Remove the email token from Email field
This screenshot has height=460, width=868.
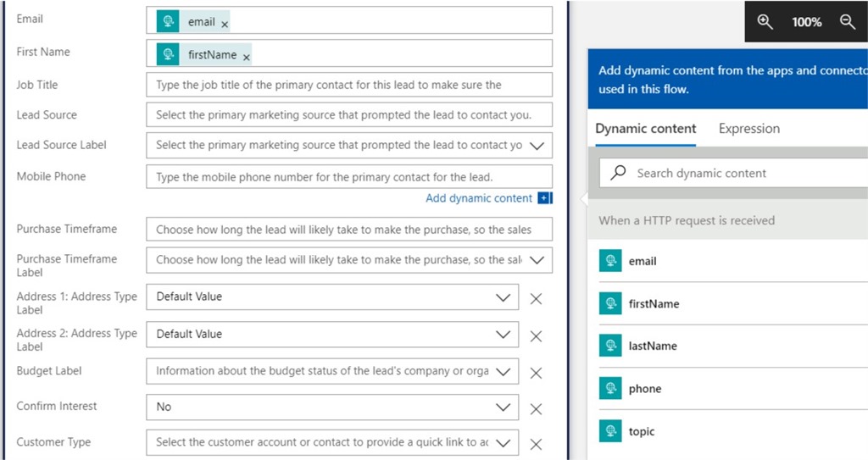pyautogui.click(x=225, y=24)
